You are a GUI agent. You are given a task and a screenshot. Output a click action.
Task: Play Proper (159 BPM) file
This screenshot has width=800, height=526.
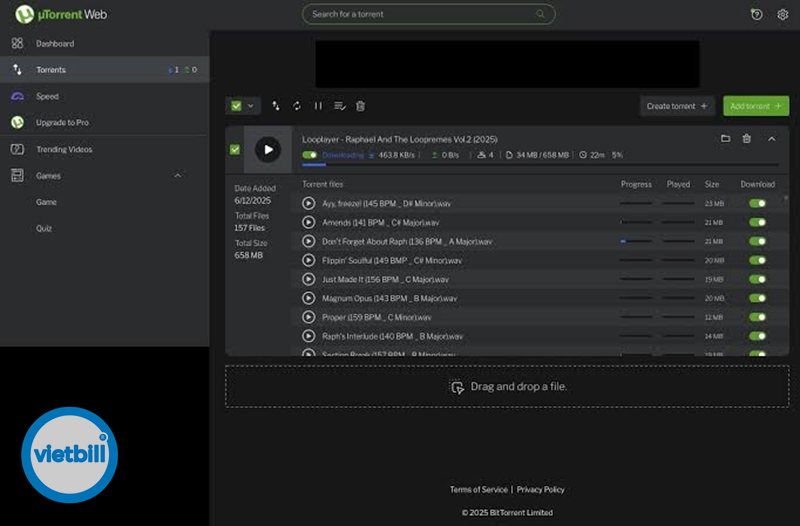pyautogui.click(x=308, y=317)
